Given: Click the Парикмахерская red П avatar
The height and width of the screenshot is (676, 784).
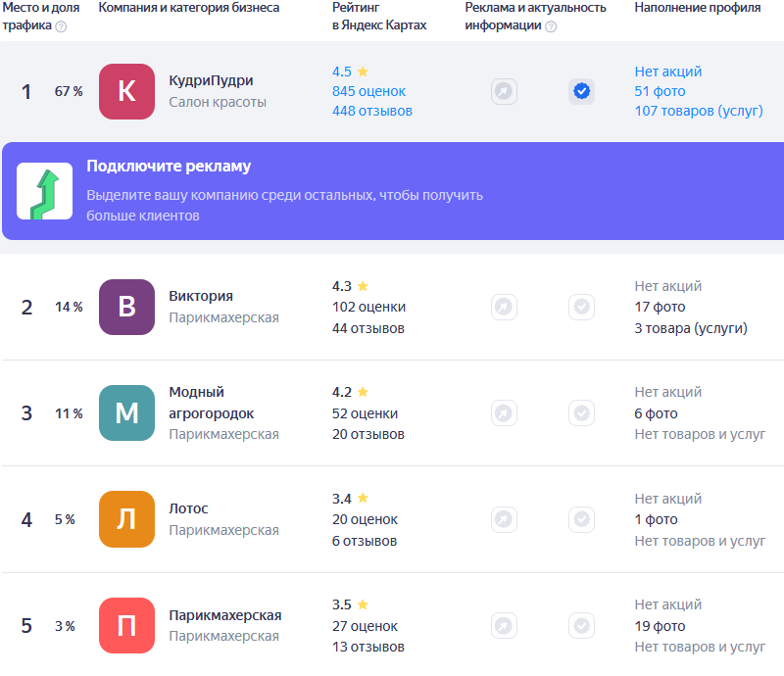Looking at the screenshot, I should point(126,625).
